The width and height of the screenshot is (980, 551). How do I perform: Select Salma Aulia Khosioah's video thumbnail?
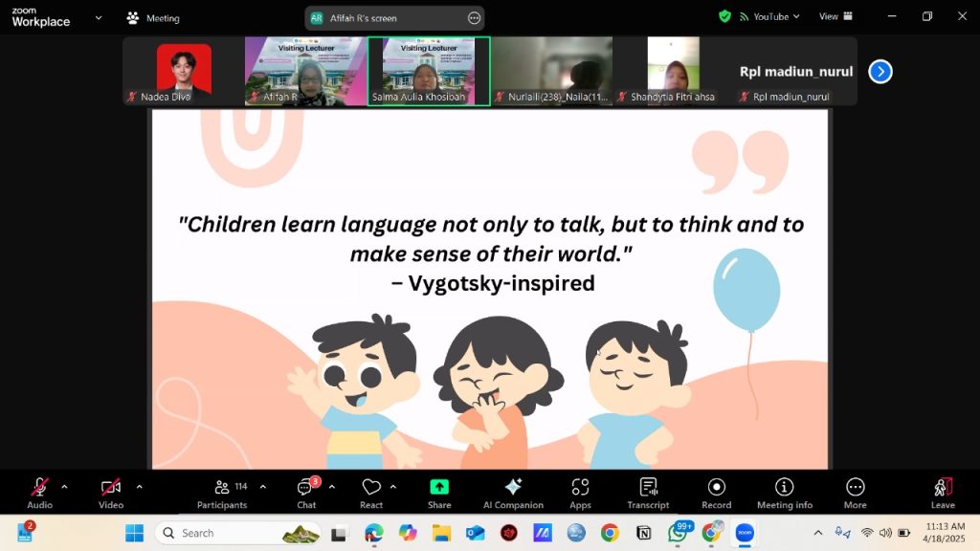[x=429, y=71]
